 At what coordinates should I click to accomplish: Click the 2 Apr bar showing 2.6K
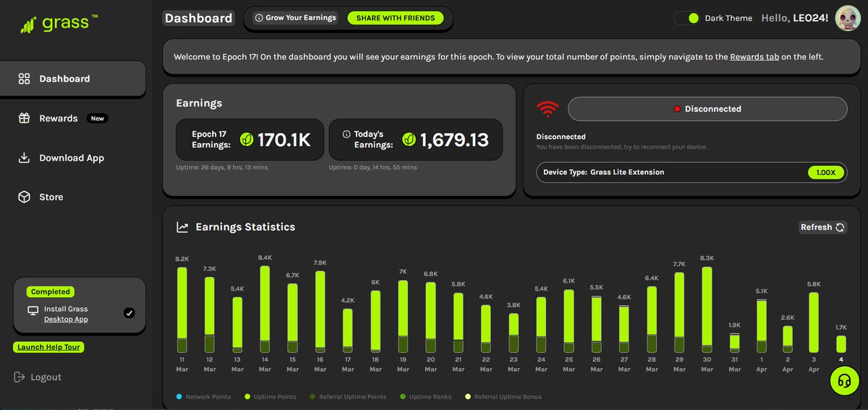click(x=788, y=339)
